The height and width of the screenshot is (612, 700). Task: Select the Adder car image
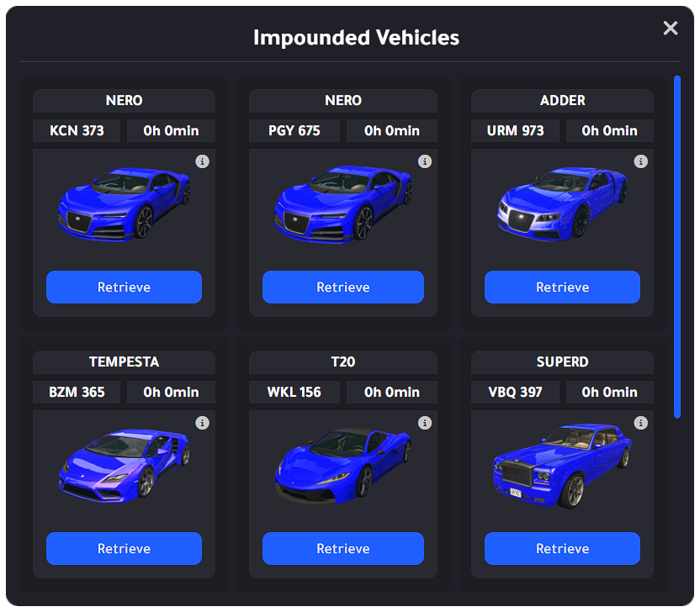point(562,204)
